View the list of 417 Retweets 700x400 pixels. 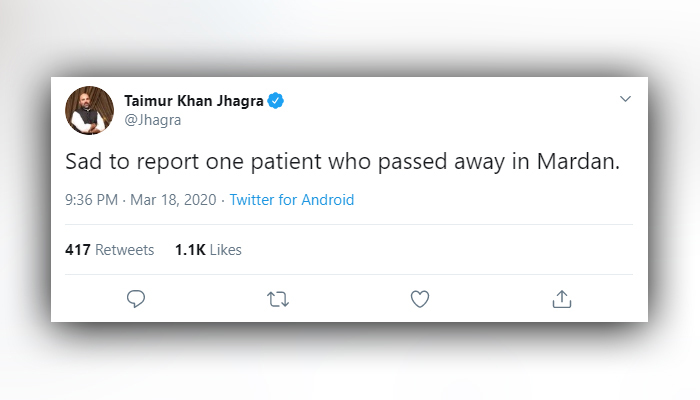(110, 250)
